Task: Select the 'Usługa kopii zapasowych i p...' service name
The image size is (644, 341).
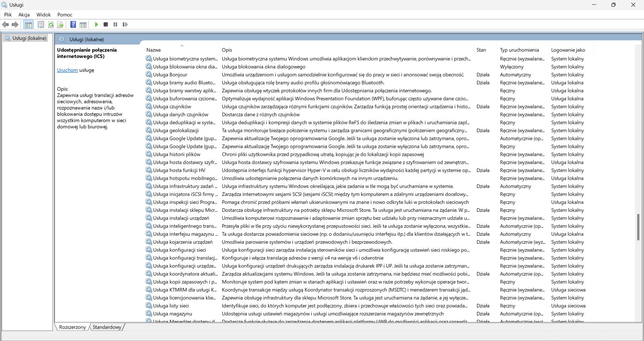Action: coord(185,282)
